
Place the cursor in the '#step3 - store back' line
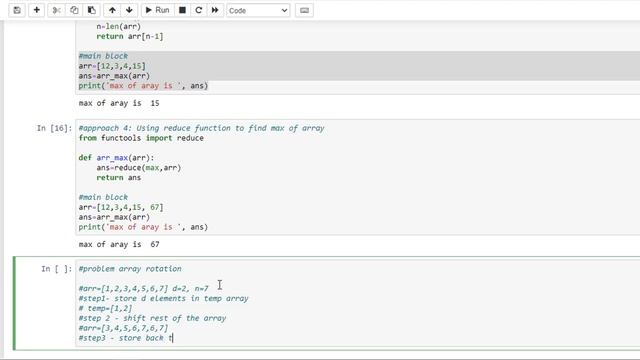[126, 338]
